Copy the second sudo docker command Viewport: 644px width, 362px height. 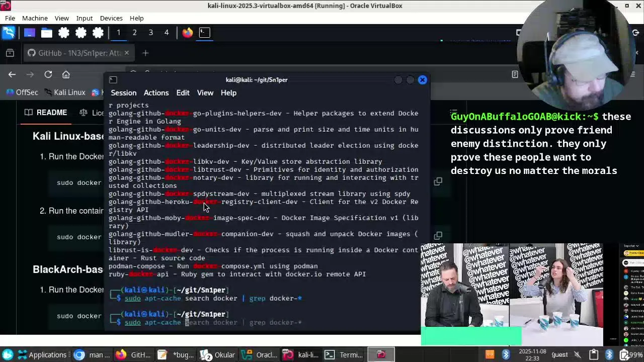click(x=438, y=236)
